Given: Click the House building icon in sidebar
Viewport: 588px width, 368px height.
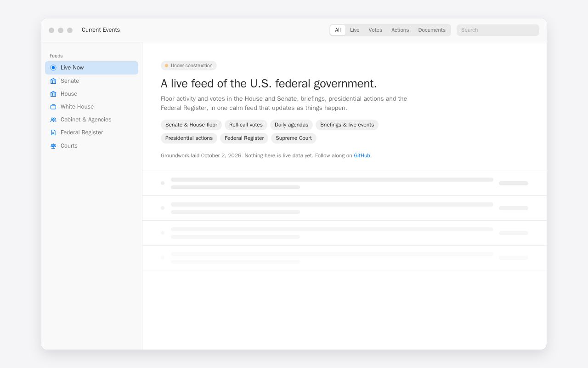Looking at the screenshot, I should [x=53, y=94].
